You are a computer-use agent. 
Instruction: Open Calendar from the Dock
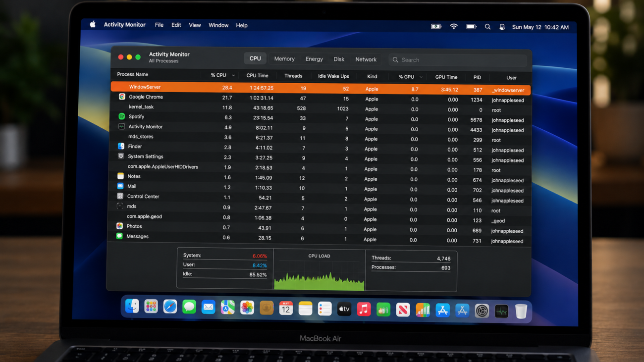286,309
